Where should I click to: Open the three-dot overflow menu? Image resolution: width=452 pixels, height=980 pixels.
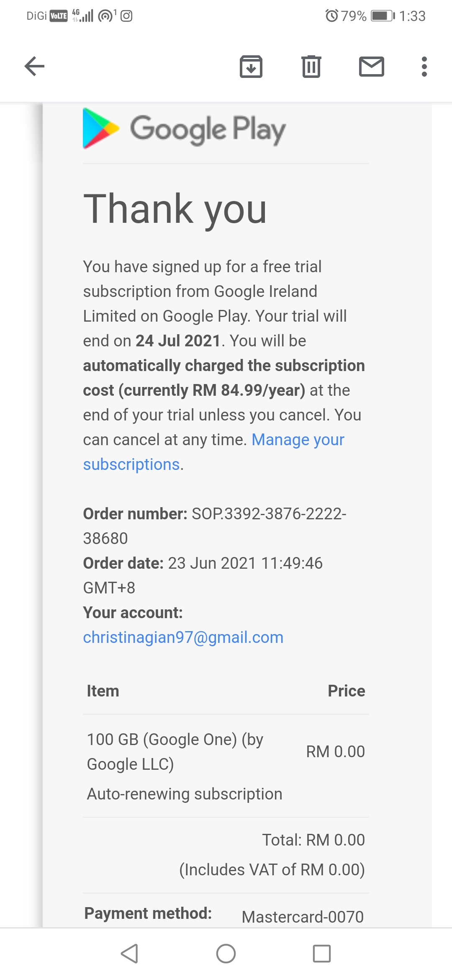(x=424, y=66)
